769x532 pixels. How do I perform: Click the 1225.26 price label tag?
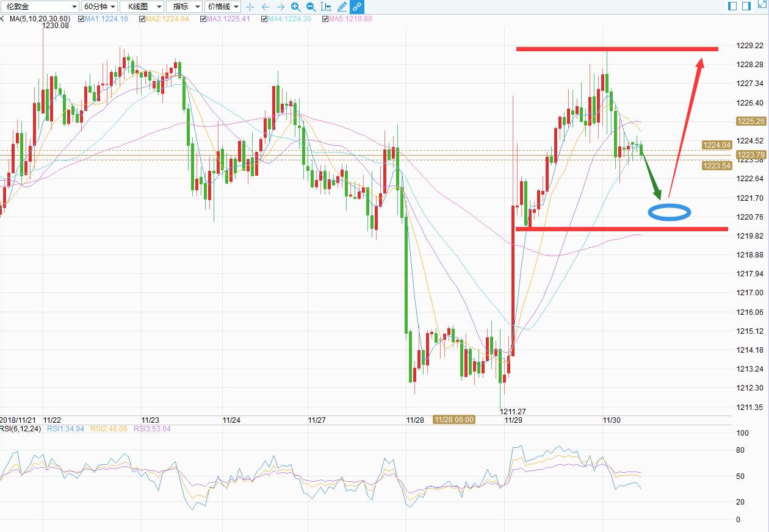pos(751,121)
